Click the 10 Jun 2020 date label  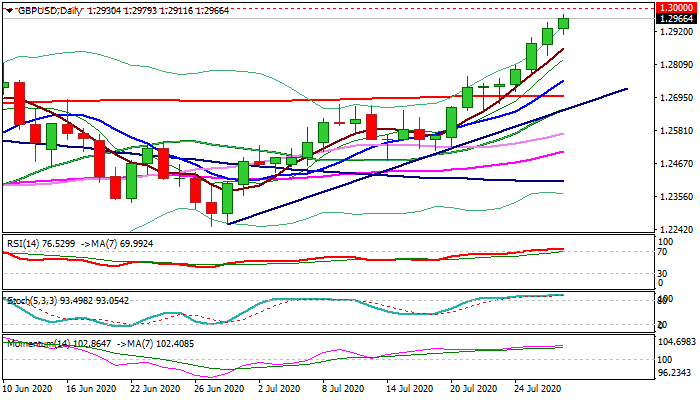[x=29, y=387]
